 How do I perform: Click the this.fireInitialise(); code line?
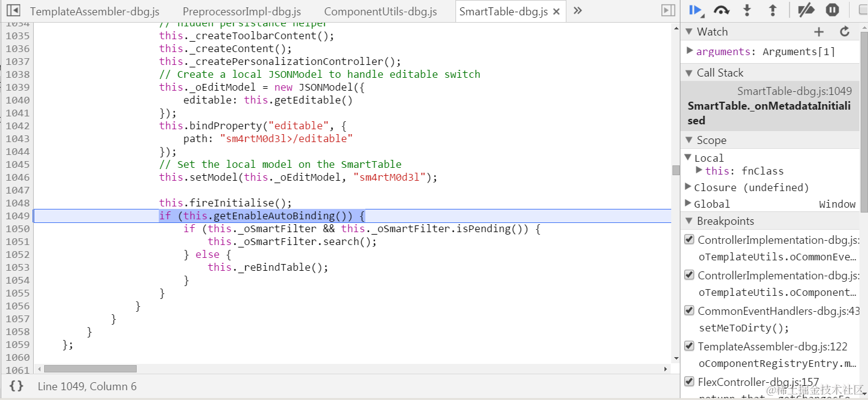pyautogui.click(x=226, y=203)
